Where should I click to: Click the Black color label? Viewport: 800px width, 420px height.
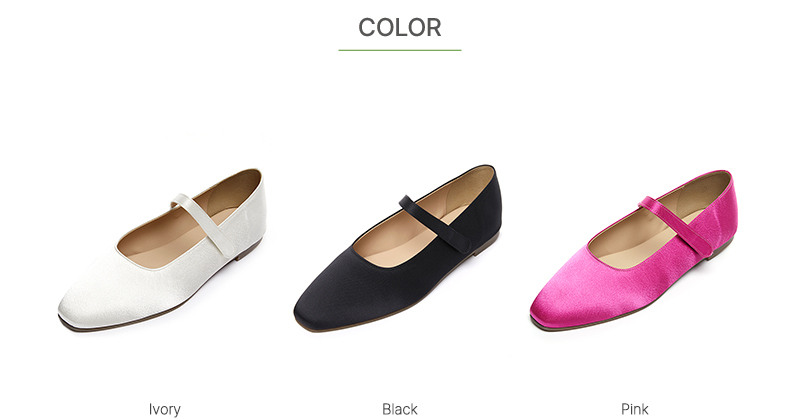[x=399, y=409]
